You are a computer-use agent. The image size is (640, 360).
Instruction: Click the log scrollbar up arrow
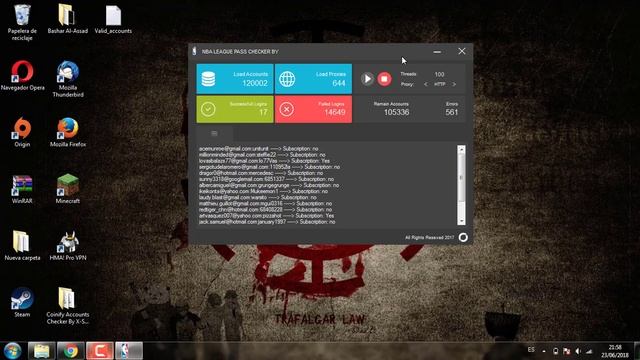[x=461, y=149]
